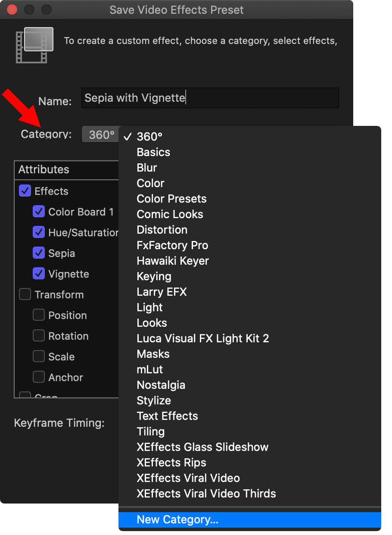Choose New Category… from the menu

pyautogui.click(x=177, y=519)
